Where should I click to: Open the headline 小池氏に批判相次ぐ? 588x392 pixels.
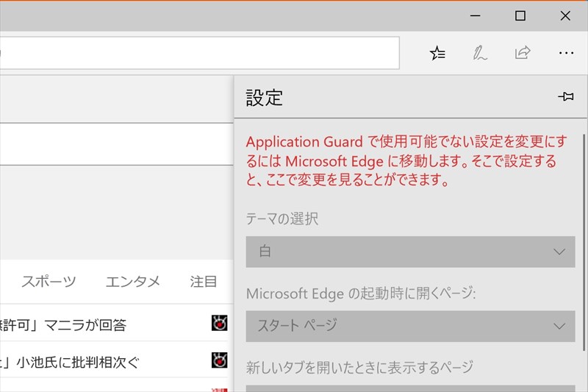pyautogui.click(x=69, y=362)
